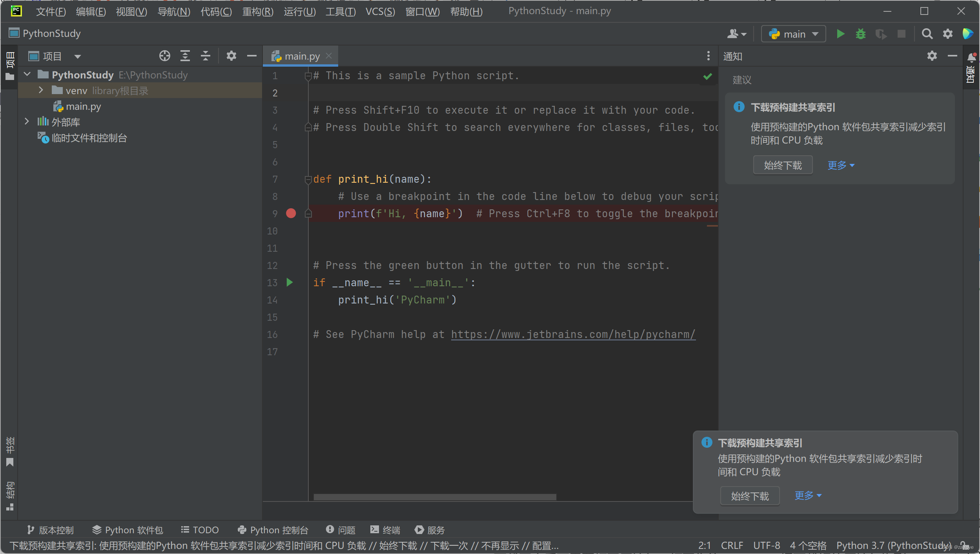Open the 编辑(E) menu
The height and width of the screenshot is (554, 980).
pyautogui.click(x=91, y=11)
